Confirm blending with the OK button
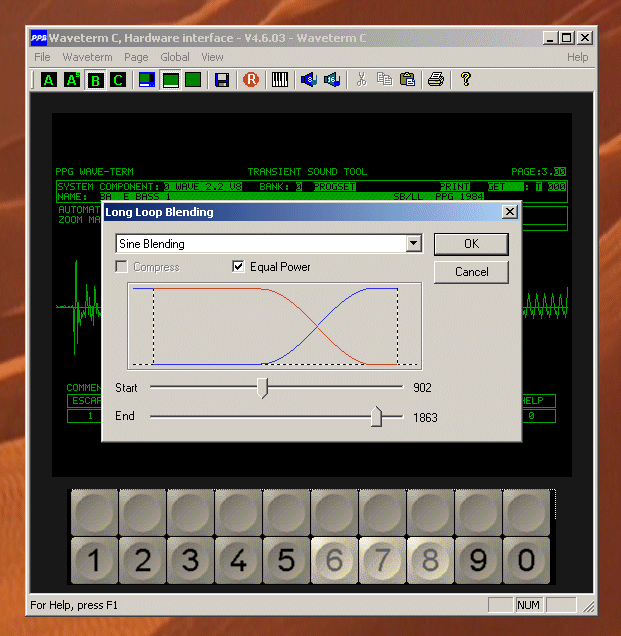Viewport: 621px width, 636px height. (x=471, y=244)
